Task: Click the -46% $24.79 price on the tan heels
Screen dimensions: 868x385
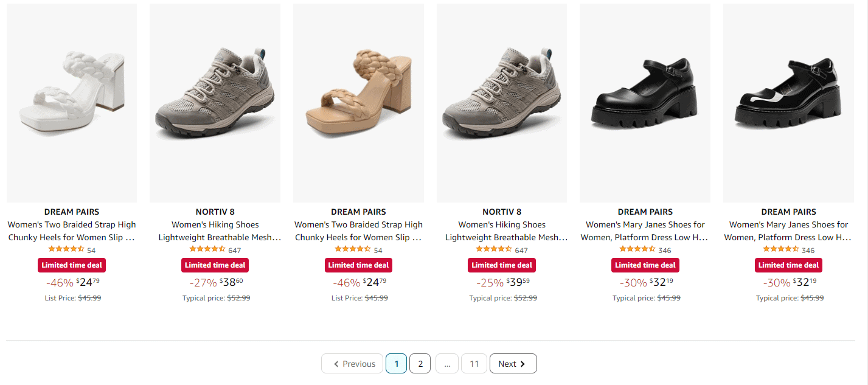Action: click(x=359, y=282)
